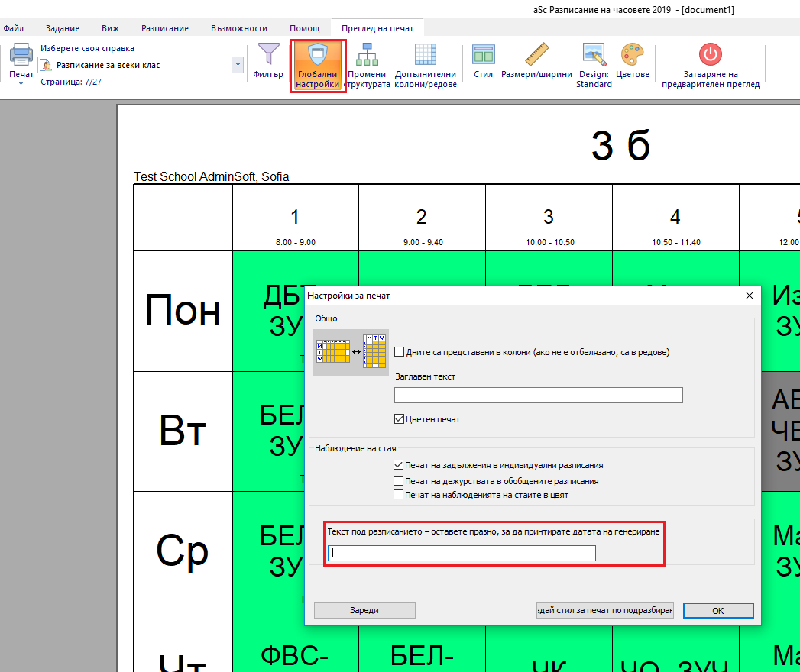Open Design: Standard picker

click(x=594, y=55)
